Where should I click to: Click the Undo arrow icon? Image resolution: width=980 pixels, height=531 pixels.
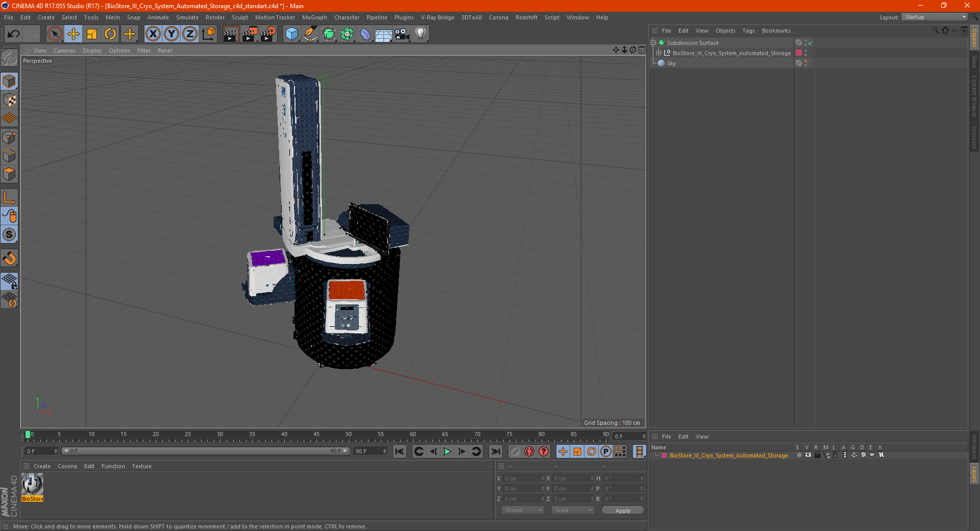pos(14,34)
